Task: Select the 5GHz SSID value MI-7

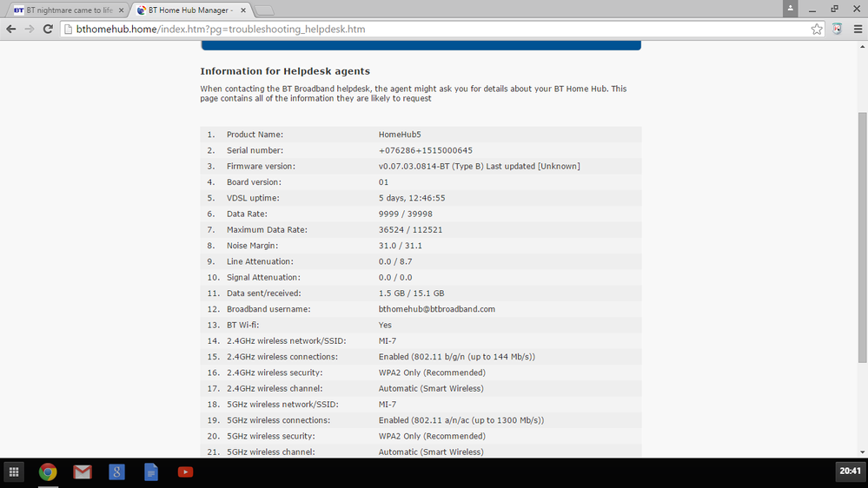Action: 388,405
